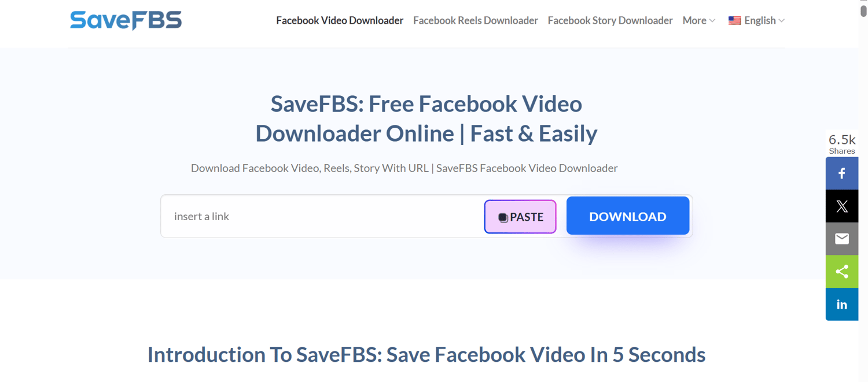Click the chevron next to English
Viewport: 868px width, 382px height.
(782, 21)
